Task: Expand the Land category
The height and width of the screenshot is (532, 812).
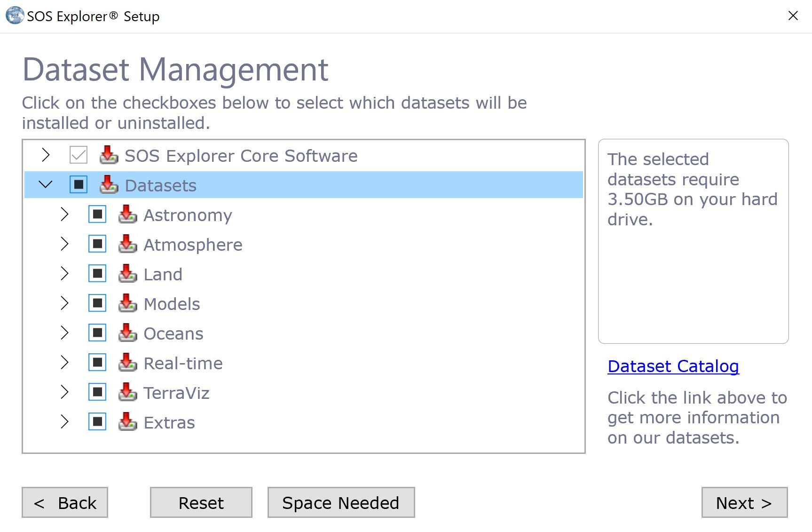Action: pos(64,273)
